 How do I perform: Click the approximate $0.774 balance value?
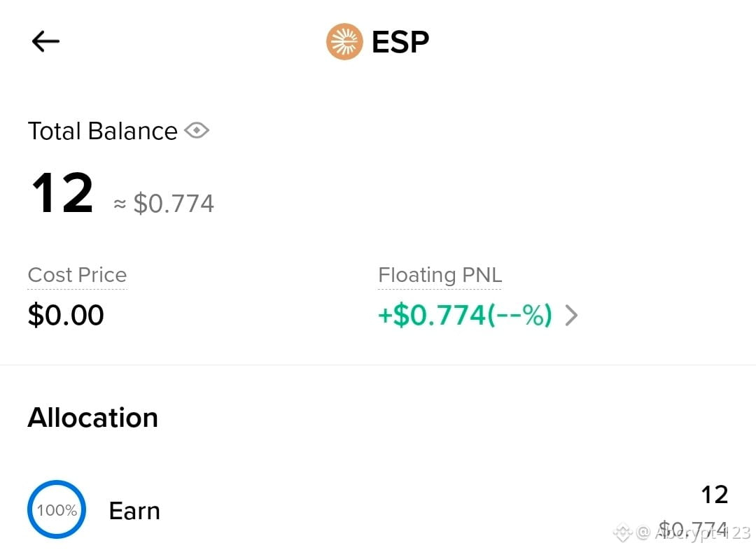tap(174, 204)
